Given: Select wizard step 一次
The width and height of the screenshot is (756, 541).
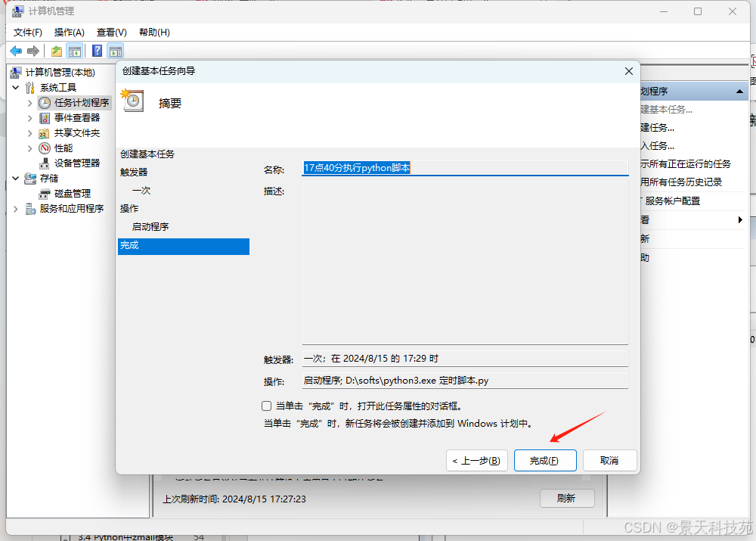Looking at the screenshot, I should coord(142,191).
